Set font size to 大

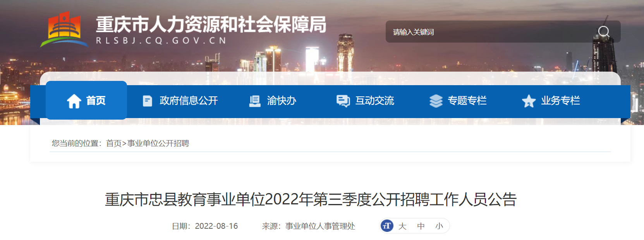coord(402,226)
